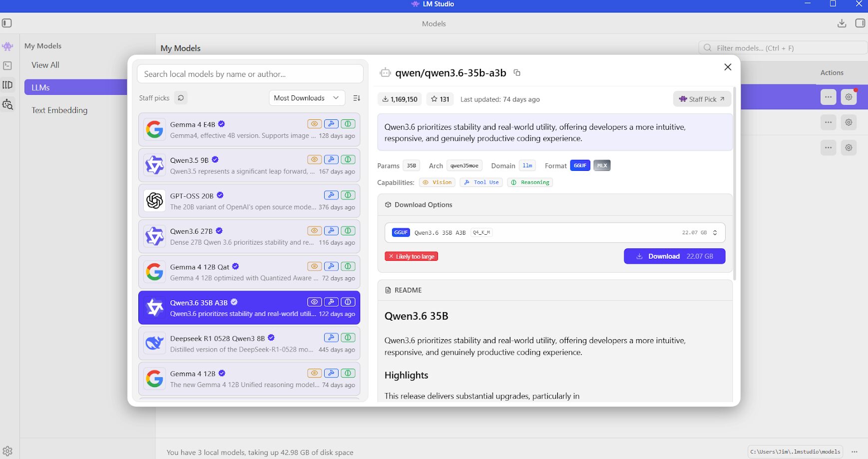The height and width of the screenshot is (459, 868).
Task: Click the qwen35moe arch tag
Action: [x=464, y=166]
